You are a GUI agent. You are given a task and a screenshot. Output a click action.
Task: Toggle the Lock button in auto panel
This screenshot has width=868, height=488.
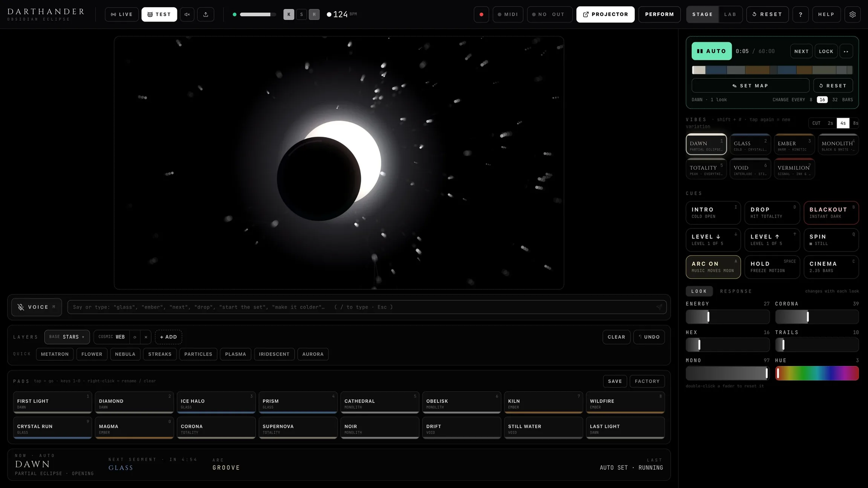826,51
